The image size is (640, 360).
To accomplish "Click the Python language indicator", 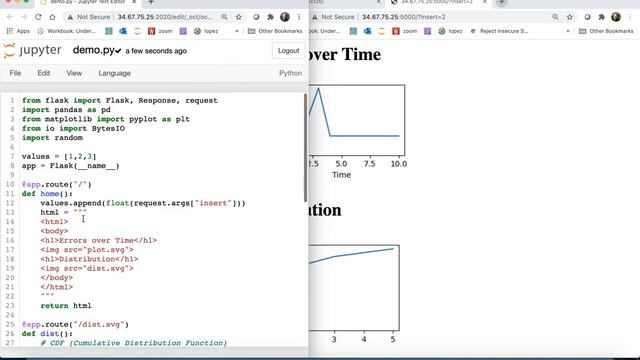I will point(291,73).
